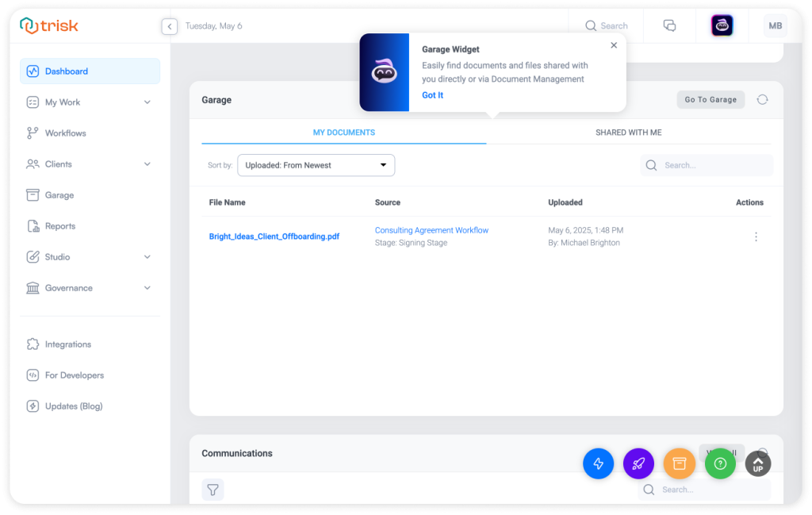Collapse the sidebar with the arrow button
The image size is (812, 515).
pyautogui.click(x=169, y=26)
